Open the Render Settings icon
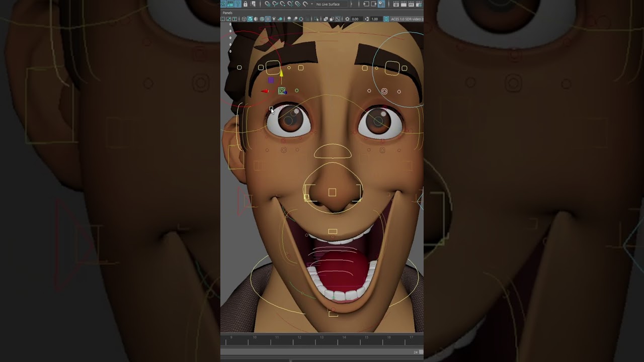 [419, 4]
